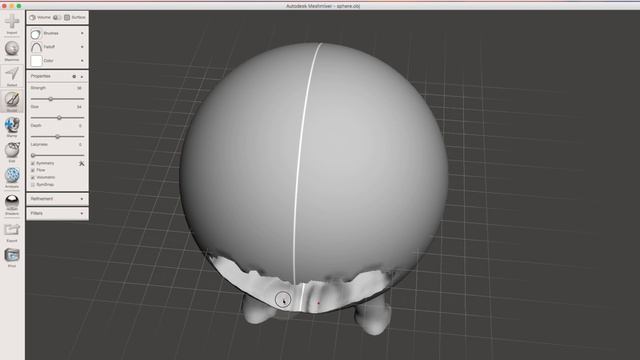Click the Size slider handle
Screen dimensions: 640x360
[x=59, y=118]
